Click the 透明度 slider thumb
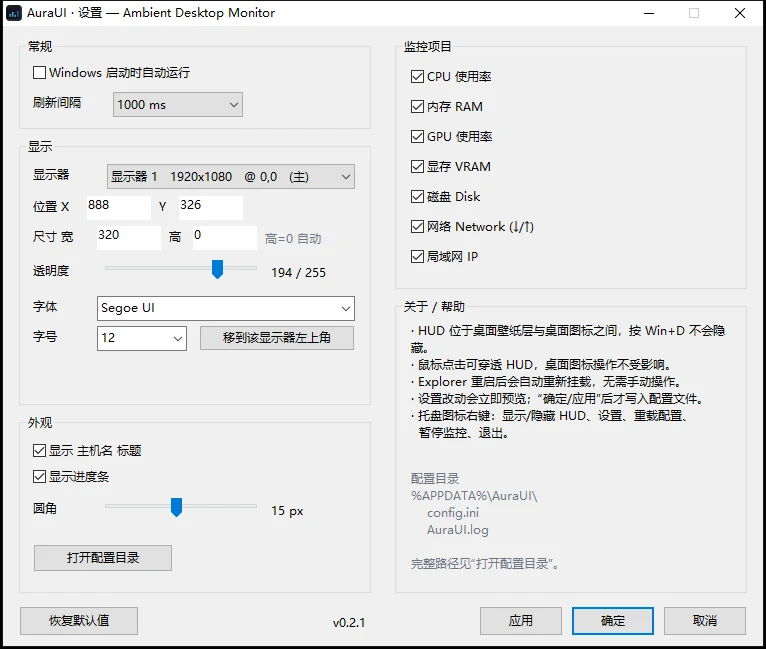Viewport: 766px width, 649px height. pos(217,269)
